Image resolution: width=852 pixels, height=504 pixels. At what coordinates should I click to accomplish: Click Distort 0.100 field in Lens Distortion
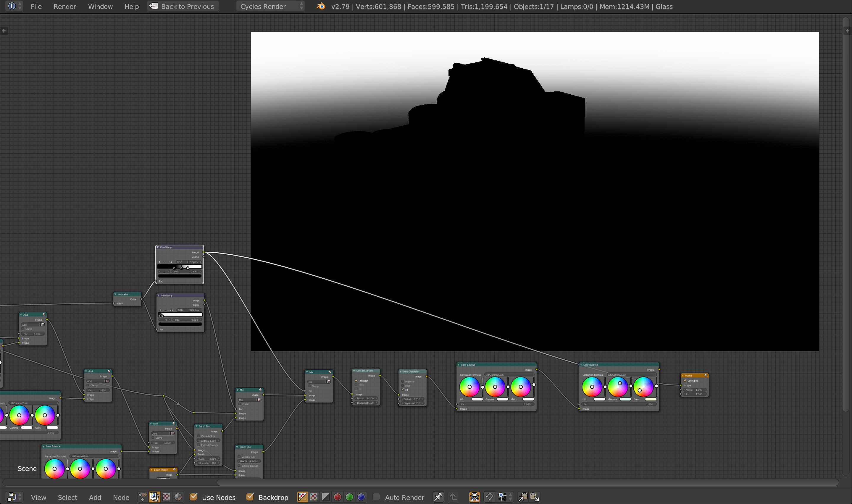coord(366,398)
